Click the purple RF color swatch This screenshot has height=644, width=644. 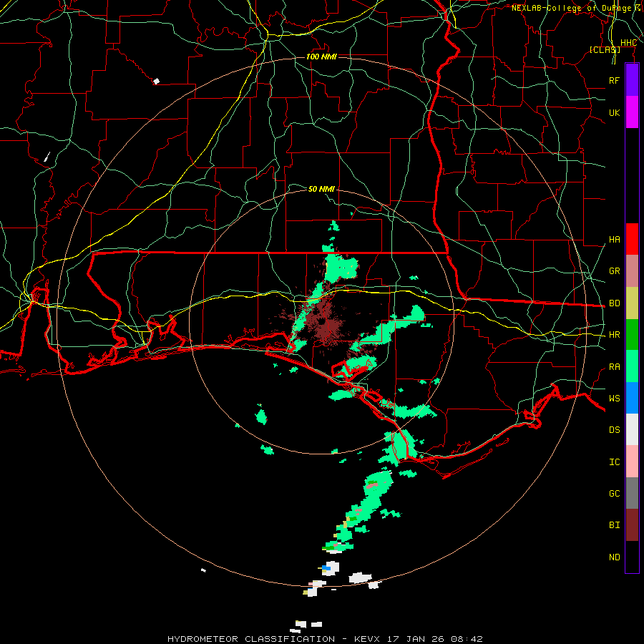click(x=632, y=80)
